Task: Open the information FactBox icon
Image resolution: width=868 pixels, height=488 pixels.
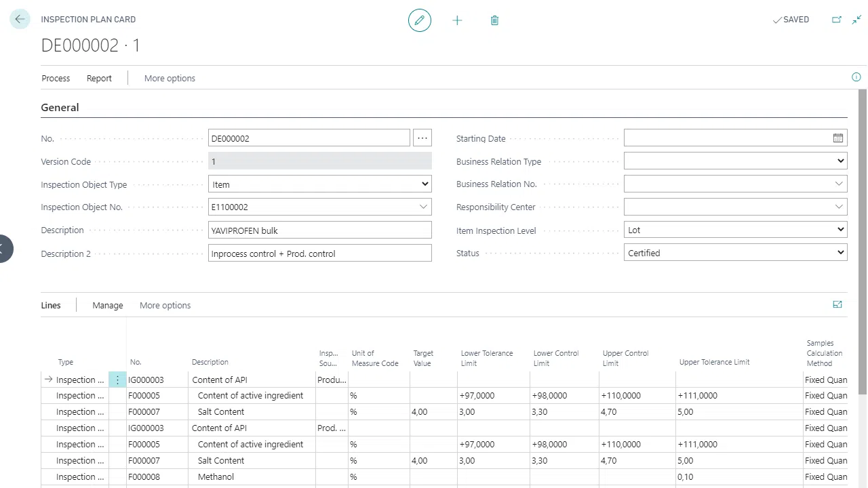Action: 856,77
